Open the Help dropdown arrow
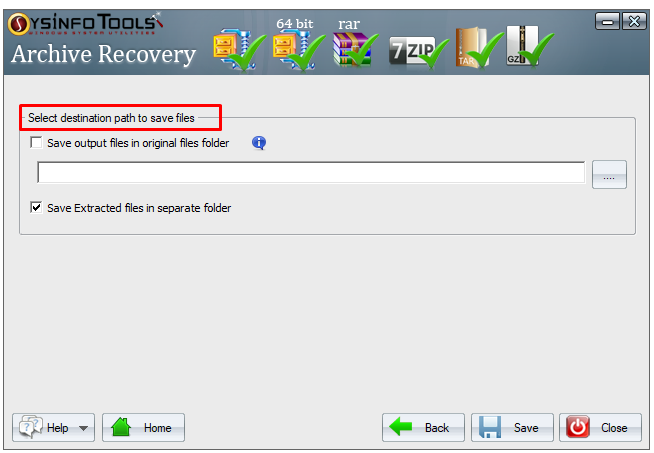The height and width of the screenshot is (453, 654). tap(83, 428)
